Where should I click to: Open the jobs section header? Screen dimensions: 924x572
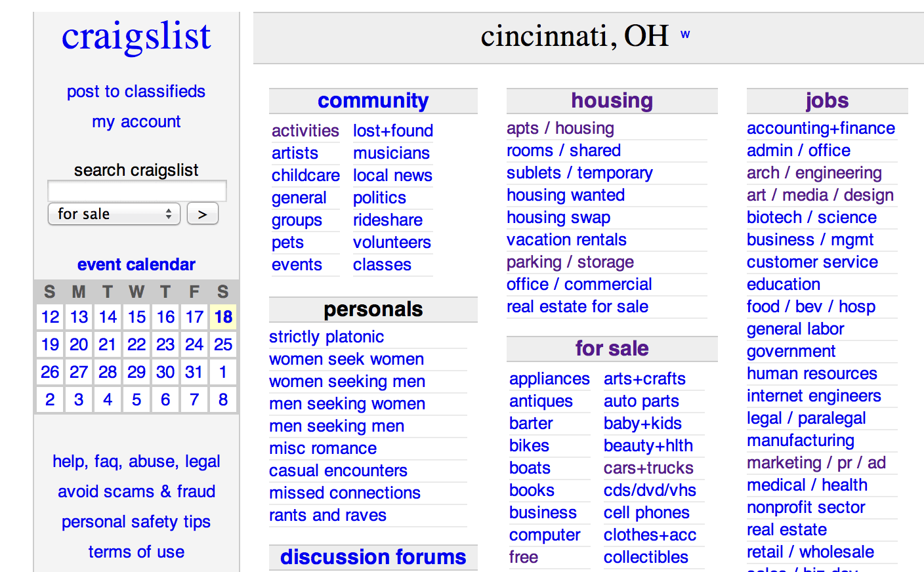[x=827, y=100]
